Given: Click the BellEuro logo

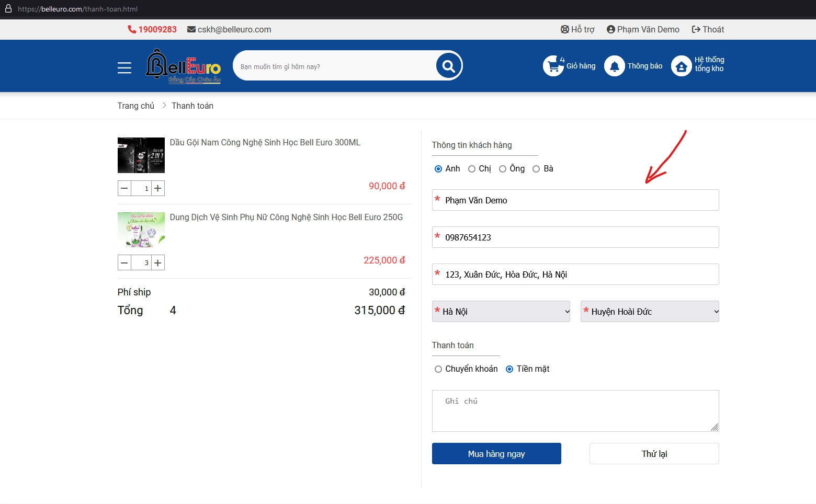Looking at the screenshot, I should tap(183, 66).
